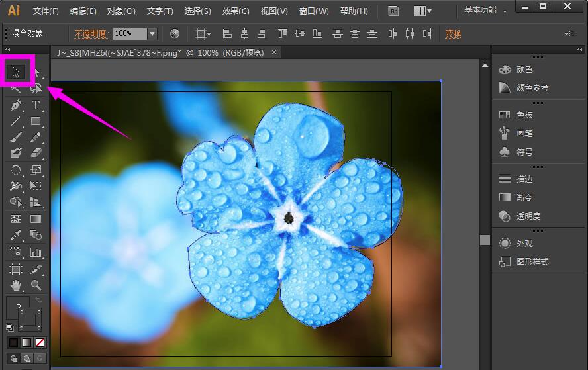Open the 色板 (Swatches) panel
The height and width of the screenshot is (370, 588).
524,115
